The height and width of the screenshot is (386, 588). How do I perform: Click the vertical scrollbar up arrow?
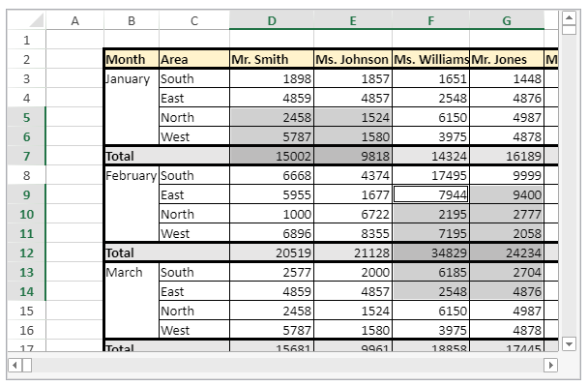(569, 18)
